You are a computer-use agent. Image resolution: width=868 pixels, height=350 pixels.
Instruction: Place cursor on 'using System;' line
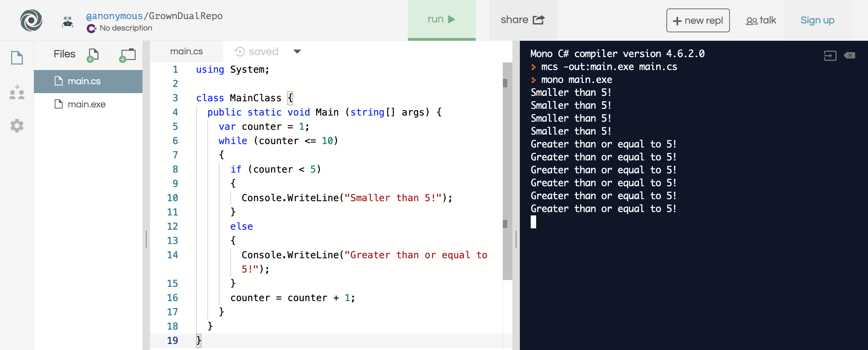point(233,70)
